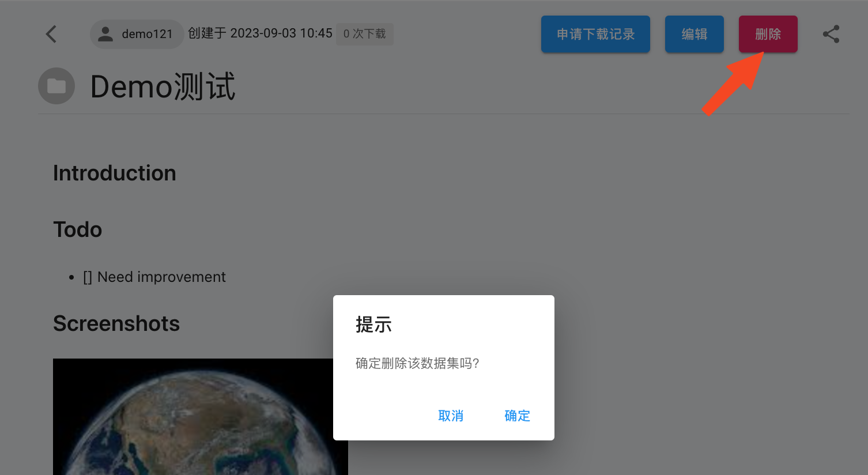Open the demo121 user chip
This screenshot has height=475, width=868.
click(137, 34)
